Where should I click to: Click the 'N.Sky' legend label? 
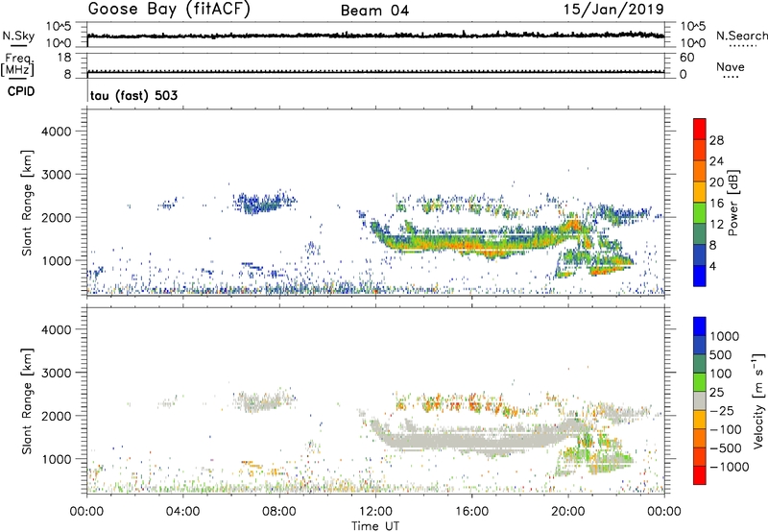click(18, 36)
